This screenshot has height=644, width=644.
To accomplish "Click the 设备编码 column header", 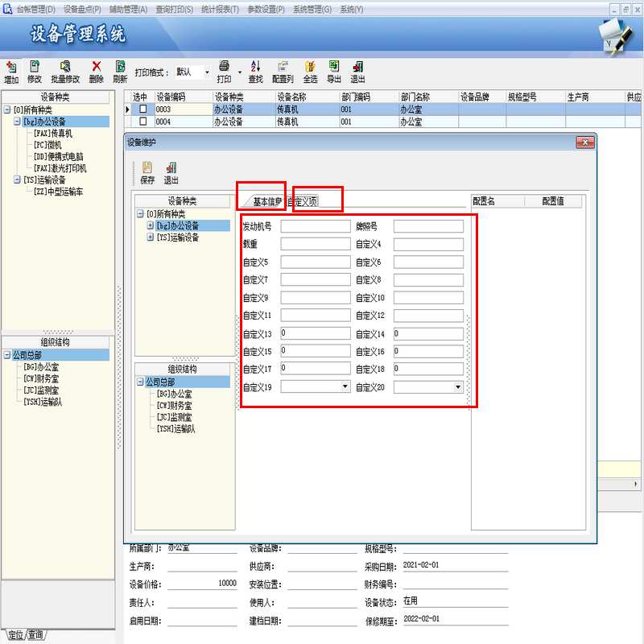I will (184, 97).
